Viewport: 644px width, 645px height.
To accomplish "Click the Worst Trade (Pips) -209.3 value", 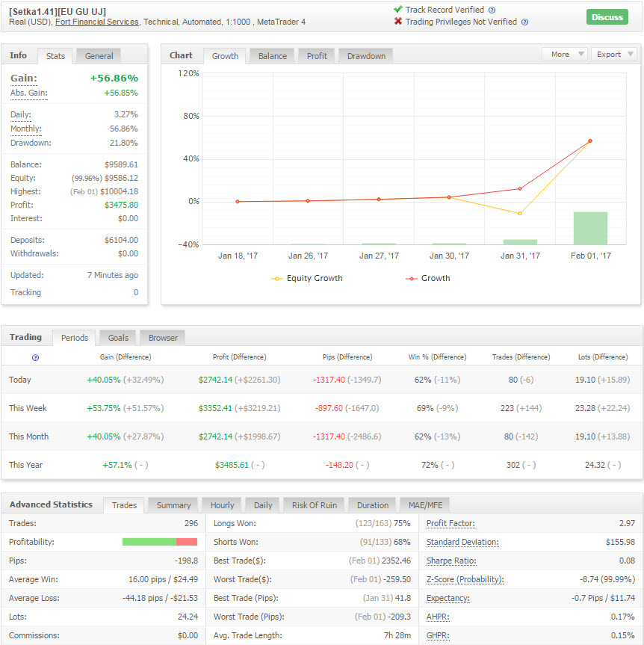I will point(399,617).
